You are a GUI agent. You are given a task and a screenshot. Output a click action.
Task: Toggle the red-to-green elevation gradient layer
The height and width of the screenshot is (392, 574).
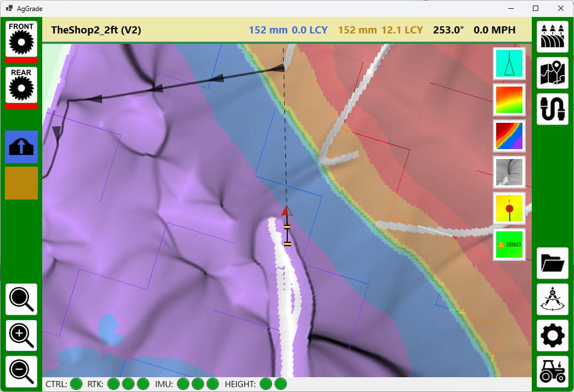509,100
